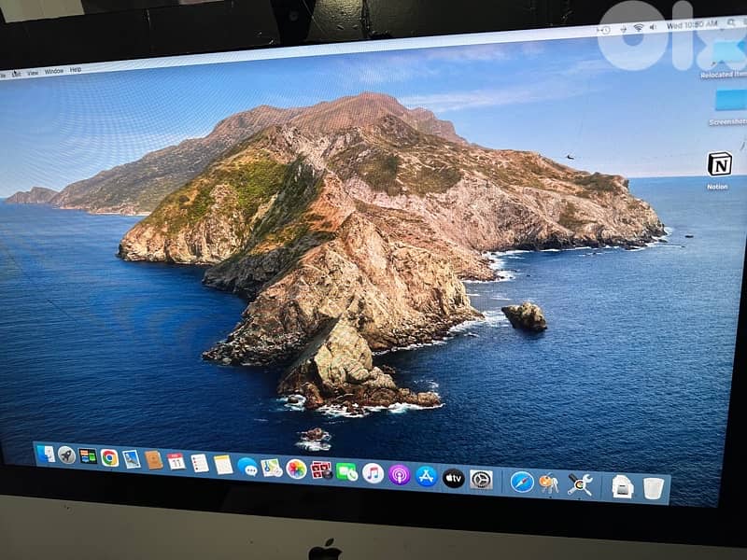The image size is (747, 560).
Task: Click the Wi-Fi status icon
Action: point(639,28)
